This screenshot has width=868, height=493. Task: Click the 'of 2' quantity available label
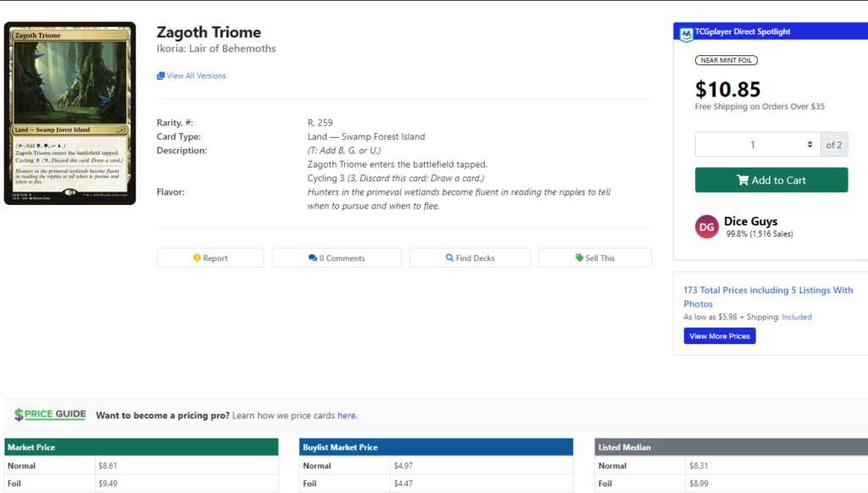834,145
